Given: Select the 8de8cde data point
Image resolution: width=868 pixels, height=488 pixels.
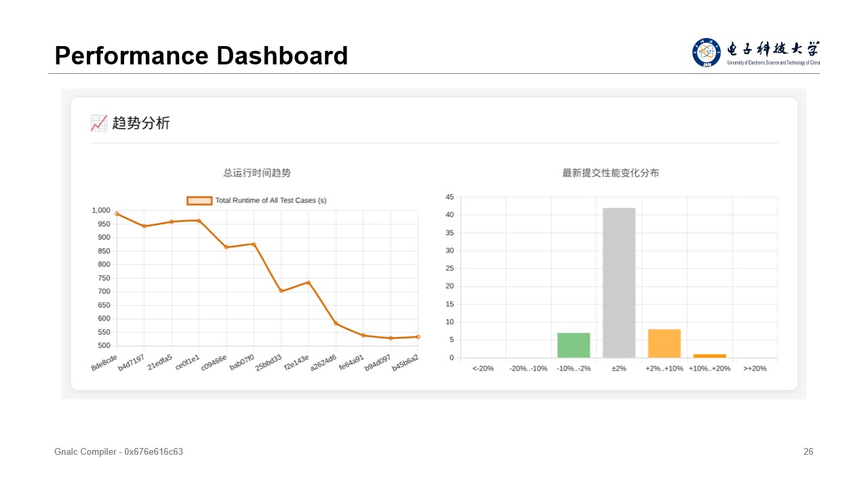Looking at the screenshot, I should pyautogui.click(x=117, y=213).
